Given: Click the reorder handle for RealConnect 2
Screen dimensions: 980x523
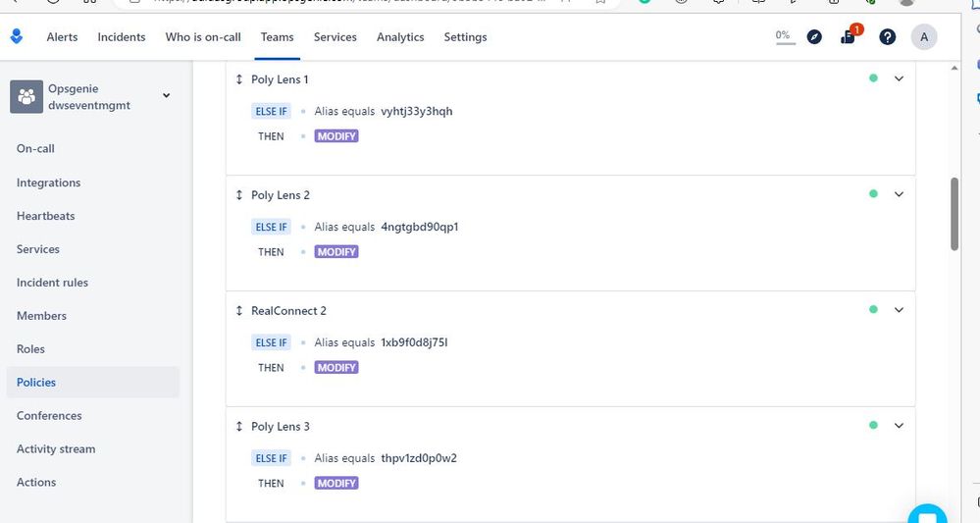Looking at the screenshot, I should click(238, 310).
